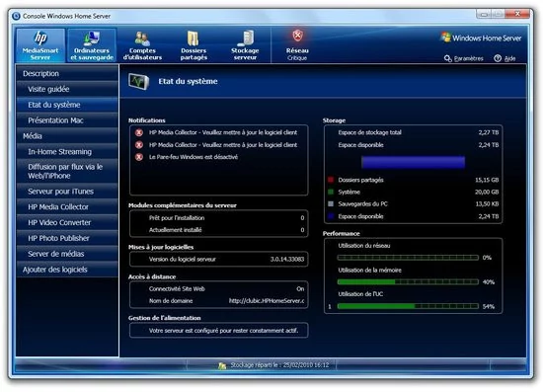This screenshot has width=543, height=392.
Task: Open Comptes d'utilisateurs section
Action: (142, 45)
